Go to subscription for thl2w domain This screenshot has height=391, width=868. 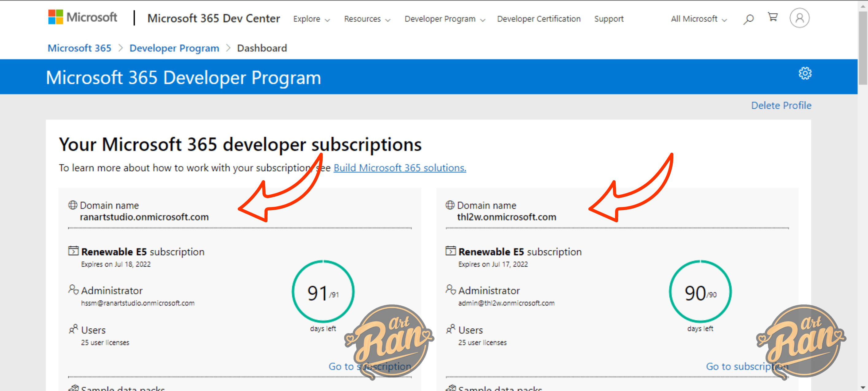click(747, 366)
